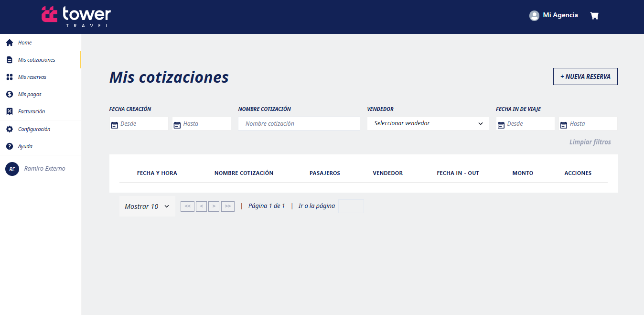This screenshot has height=315, width=644.
Task: Click Limpiar filtros to reset filters
Action: pos(590,141)
